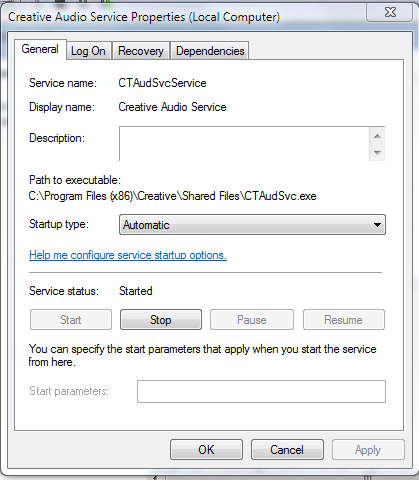419x480 pixels.
Task: Confirm changes with the OK button
Action: tap(206, 450)
